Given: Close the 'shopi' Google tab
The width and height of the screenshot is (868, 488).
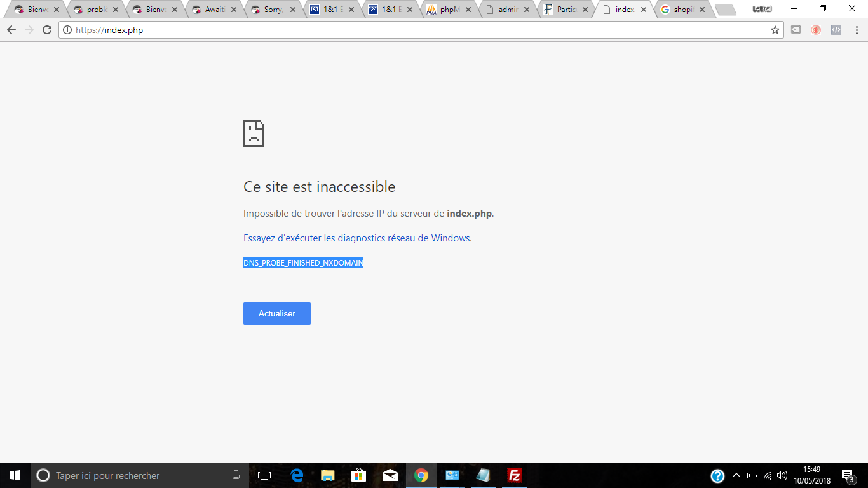Looking at the screenshot, I should tap(702, 10).
